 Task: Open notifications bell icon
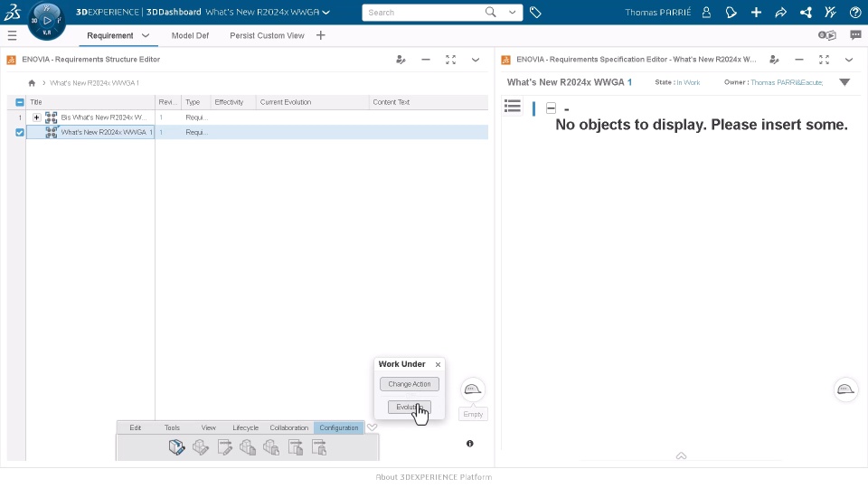pyautogui.click(x=731, y=12)
